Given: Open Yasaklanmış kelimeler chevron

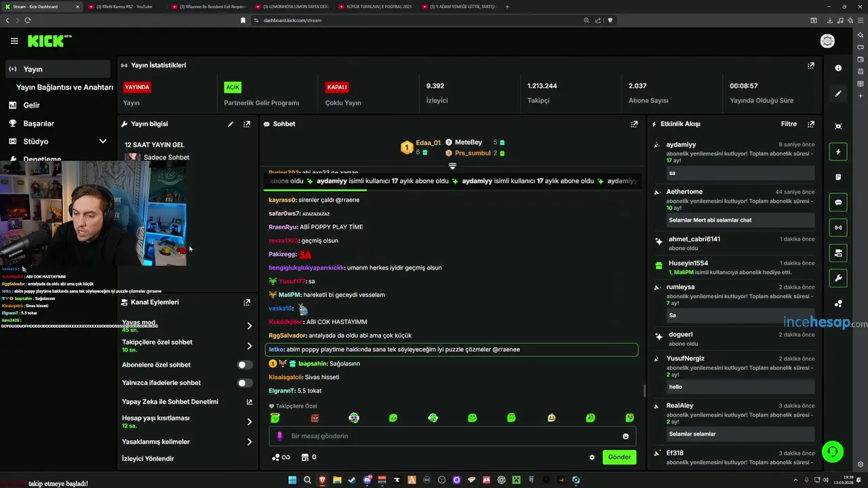Looking at the screenshot, I should (249, 442).
